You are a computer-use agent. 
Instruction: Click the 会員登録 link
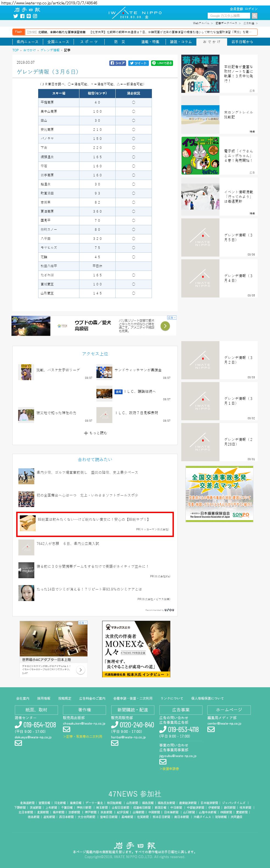[236, 9]
